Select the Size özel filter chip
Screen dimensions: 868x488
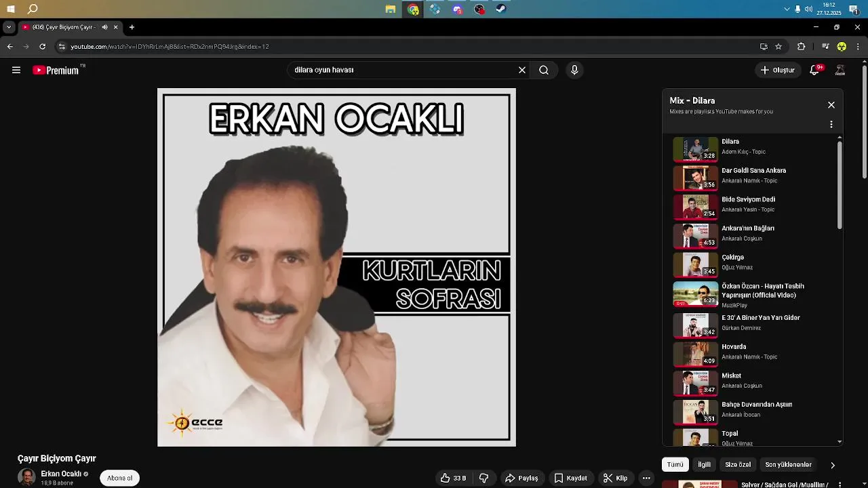pyautogui.click(x=738, y=464)
